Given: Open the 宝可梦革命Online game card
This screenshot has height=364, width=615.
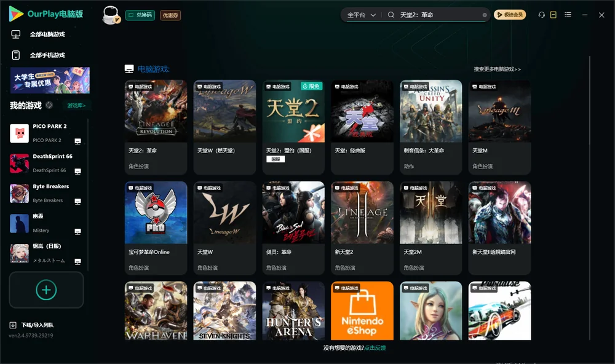Looking at the screenshot, I should (156, 228).
